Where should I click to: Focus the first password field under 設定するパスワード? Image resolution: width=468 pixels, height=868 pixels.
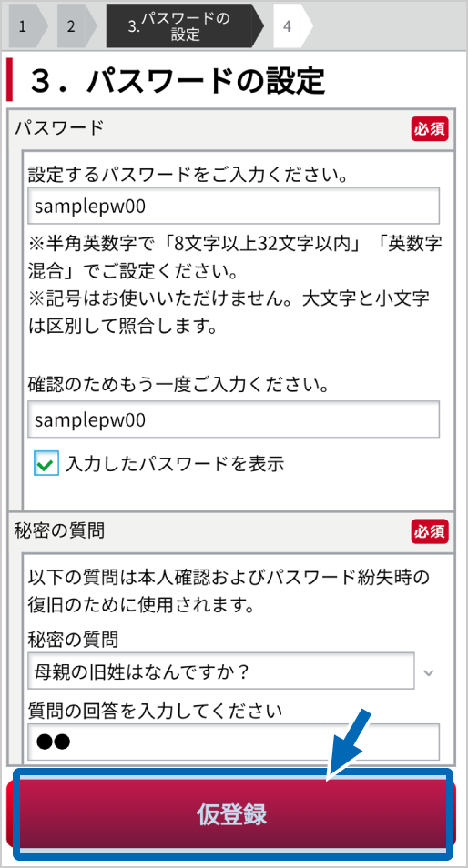tap(234, 206)
